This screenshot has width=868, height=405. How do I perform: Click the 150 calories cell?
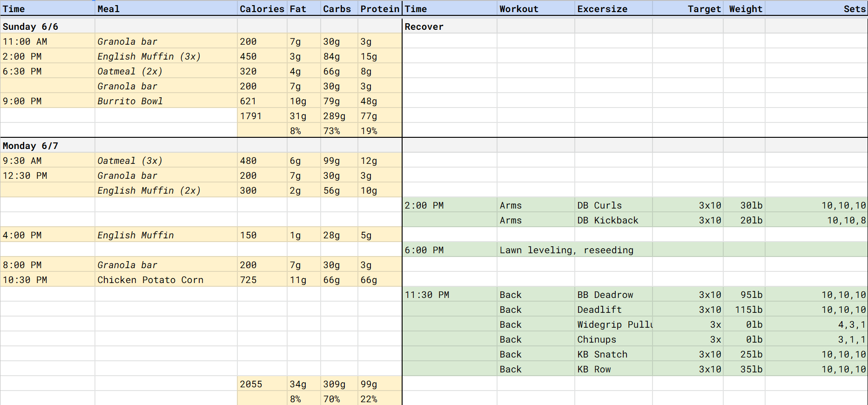click(262, 235)
